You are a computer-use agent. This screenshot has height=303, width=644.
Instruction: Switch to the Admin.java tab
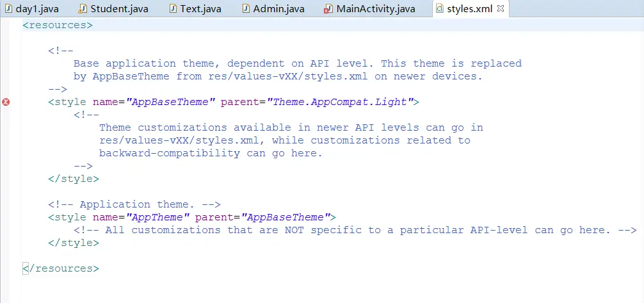coord(273,8)
